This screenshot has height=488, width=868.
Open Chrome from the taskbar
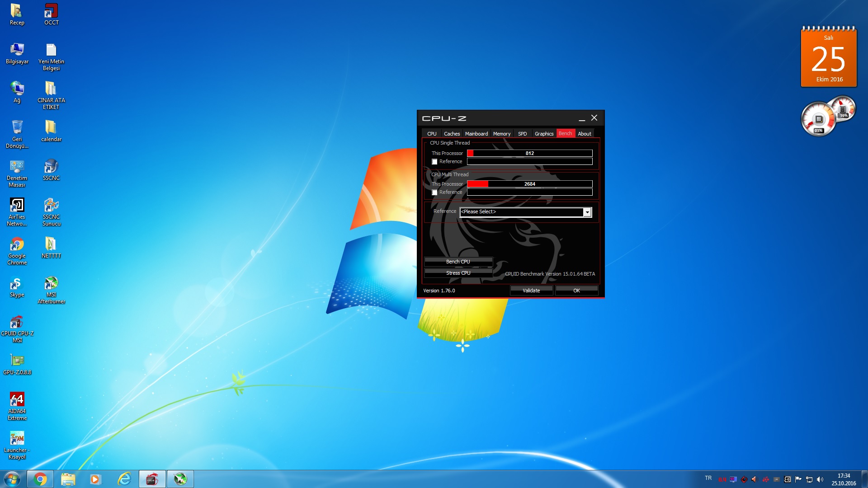point(40,479)
